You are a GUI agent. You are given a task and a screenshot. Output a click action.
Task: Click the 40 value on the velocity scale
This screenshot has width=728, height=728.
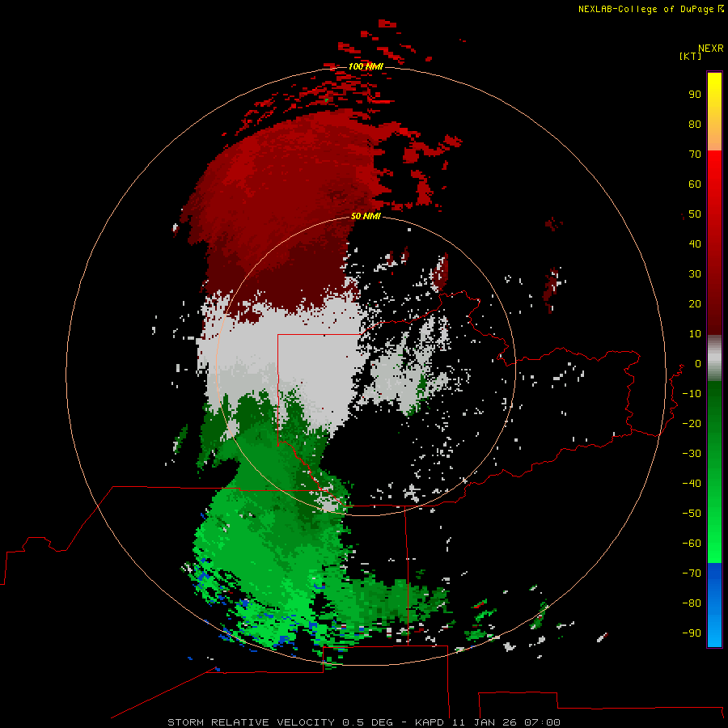point(695,243)
